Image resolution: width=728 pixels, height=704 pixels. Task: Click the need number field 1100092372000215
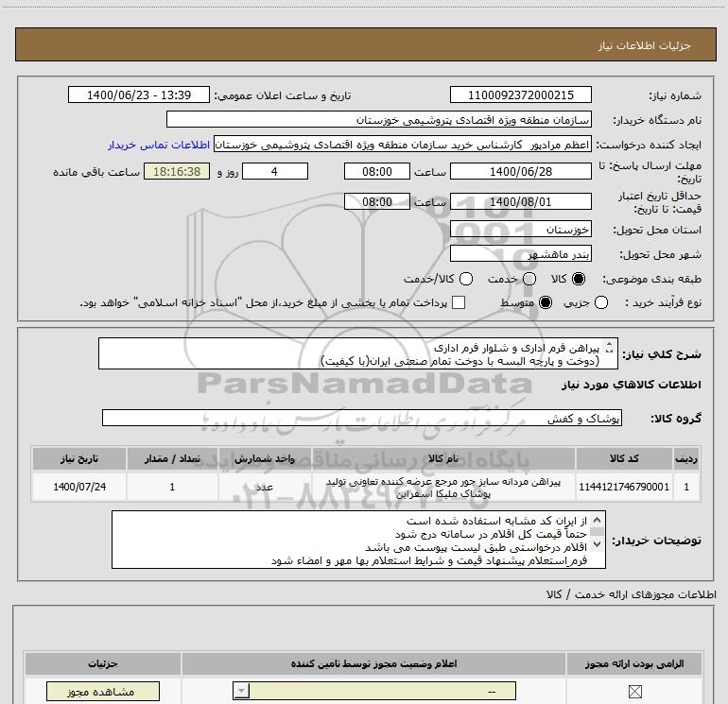(520, 94)
